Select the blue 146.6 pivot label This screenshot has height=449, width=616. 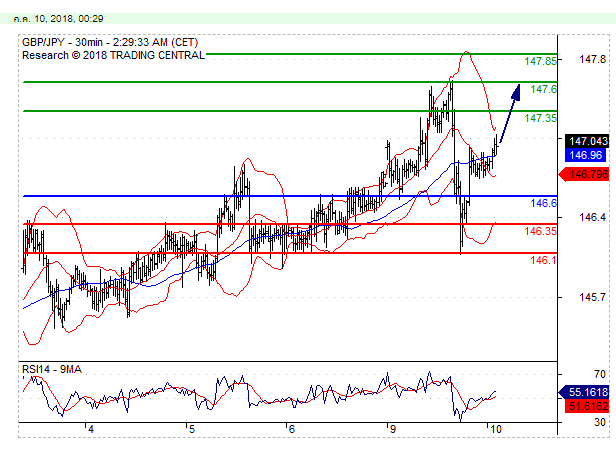coord(544,203)
